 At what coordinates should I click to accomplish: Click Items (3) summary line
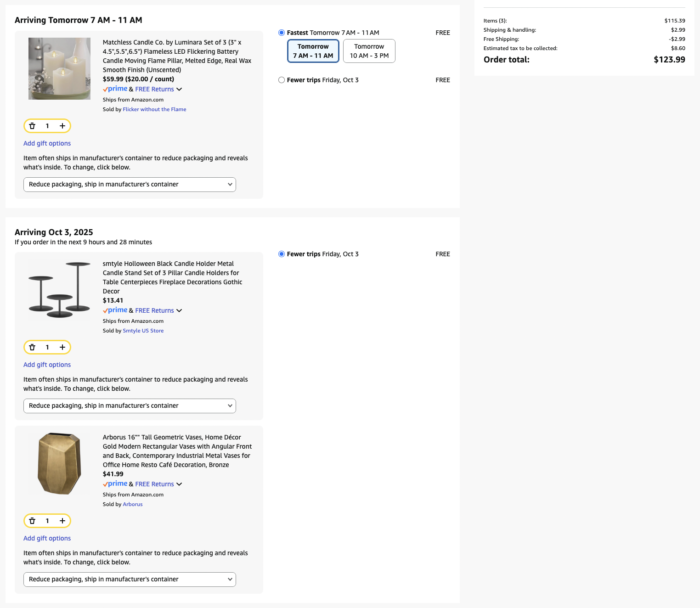click(584, 21)
